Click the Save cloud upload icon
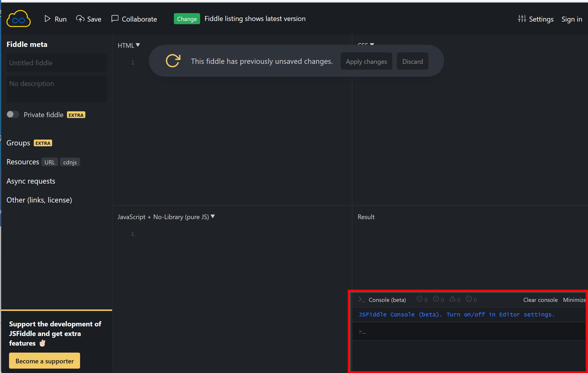 [x=80, y=19]
